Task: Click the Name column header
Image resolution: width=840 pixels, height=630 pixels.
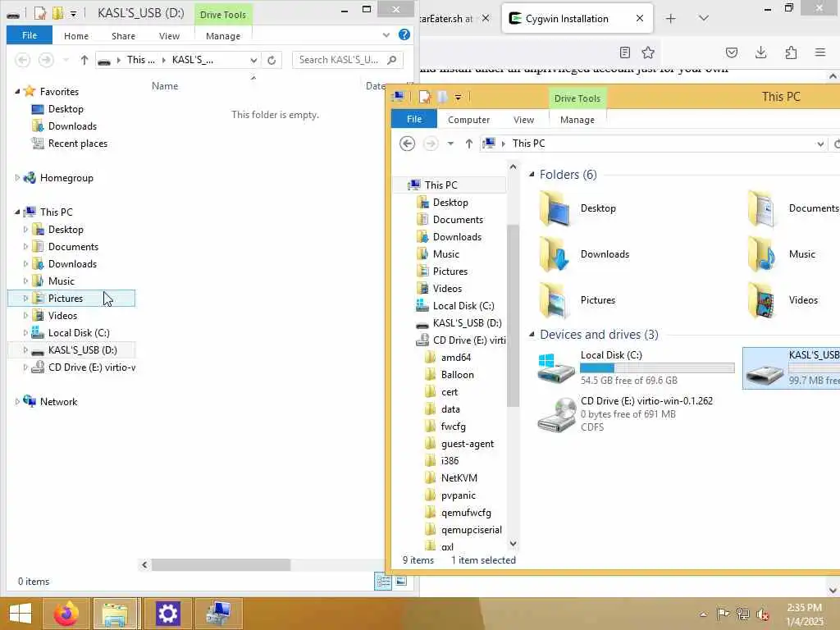Action: tap(164, 85)
